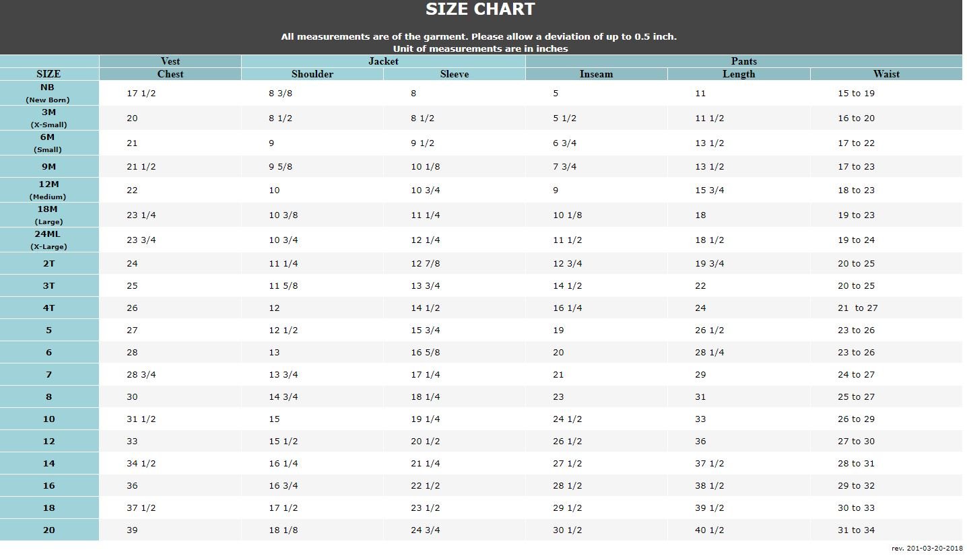Click the revision date note
Viewport: 967px width, 560px height.
coord(927,549)
